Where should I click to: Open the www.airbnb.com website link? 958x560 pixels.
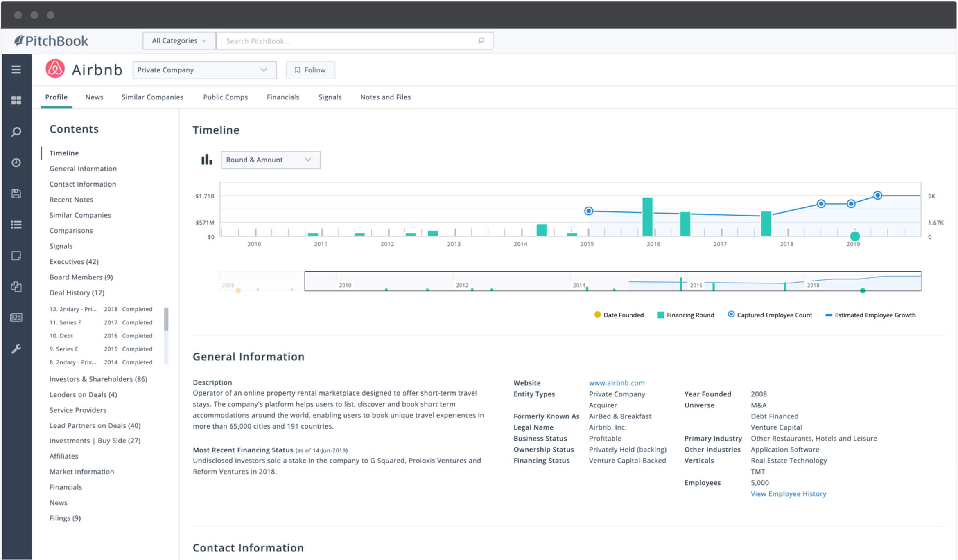pos(617,383)
